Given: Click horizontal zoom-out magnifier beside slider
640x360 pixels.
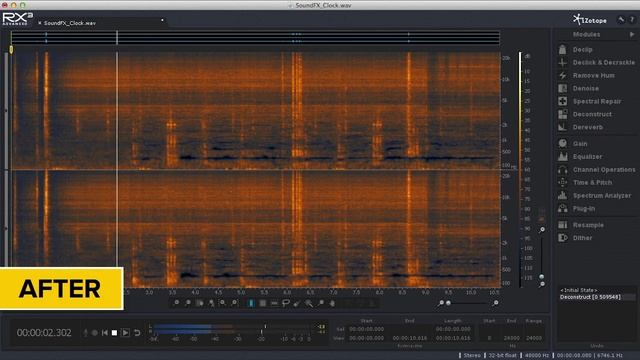Looking at the screenshot, I should point(441,303).
